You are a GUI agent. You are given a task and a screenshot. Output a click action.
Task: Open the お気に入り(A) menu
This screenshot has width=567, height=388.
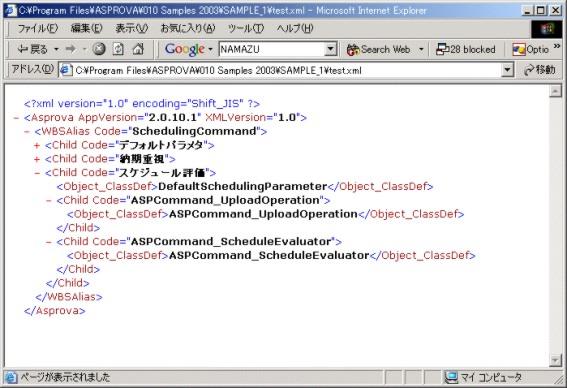[x=188, y=28]
